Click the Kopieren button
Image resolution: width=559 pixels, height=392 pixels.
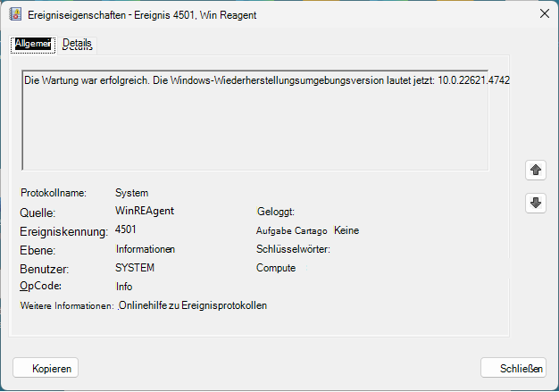(46, 368)
